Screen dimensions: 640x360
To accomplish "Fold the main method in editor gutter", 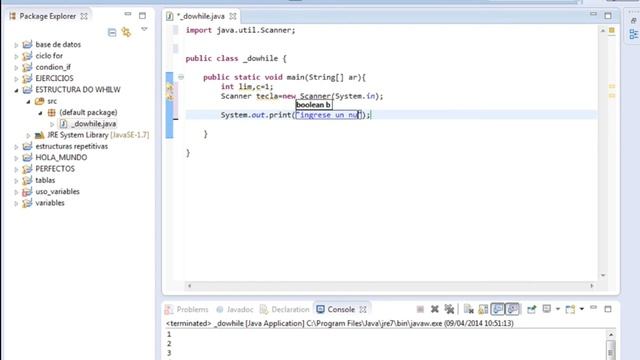I will (x=181, y=77).
